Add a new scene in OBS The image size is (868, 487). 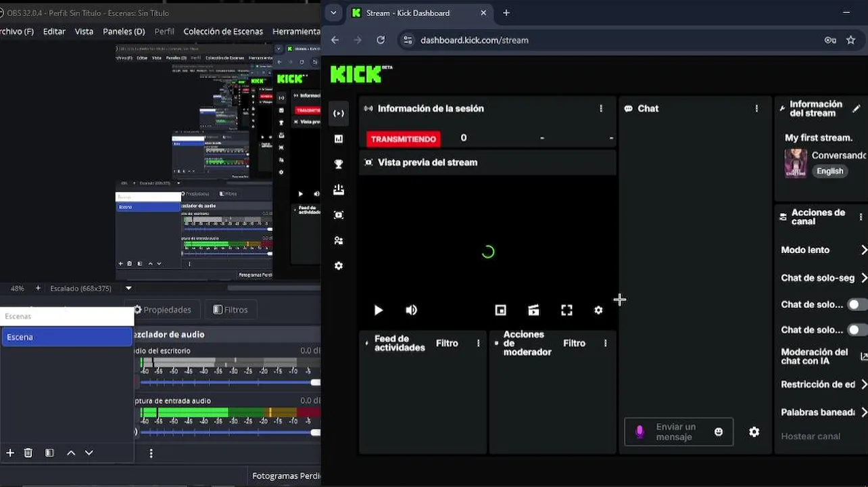(10, 453)
